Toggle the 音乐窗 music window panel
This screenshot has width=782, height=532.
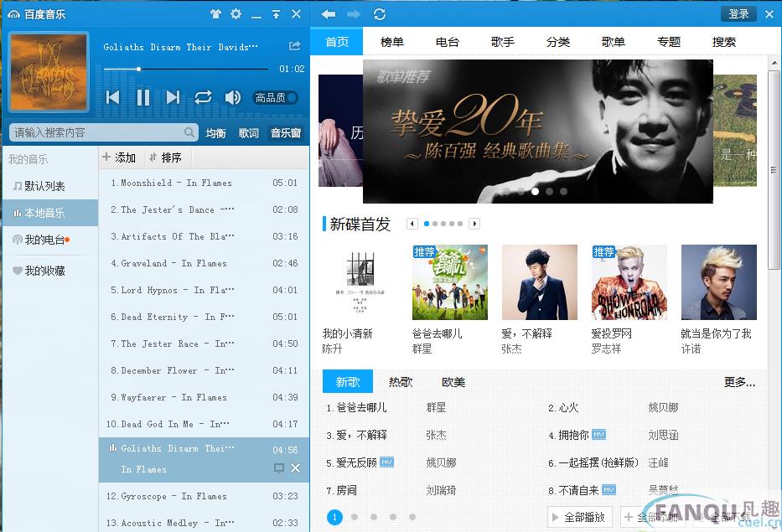coord(285,132)
